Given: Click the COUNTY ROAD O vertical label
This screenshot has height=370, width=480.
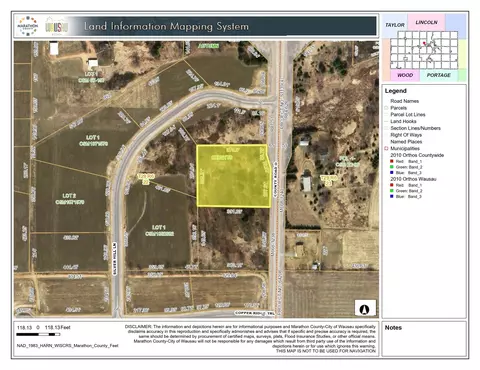Looking at the screenshot, I should click(x=276, y=180).
